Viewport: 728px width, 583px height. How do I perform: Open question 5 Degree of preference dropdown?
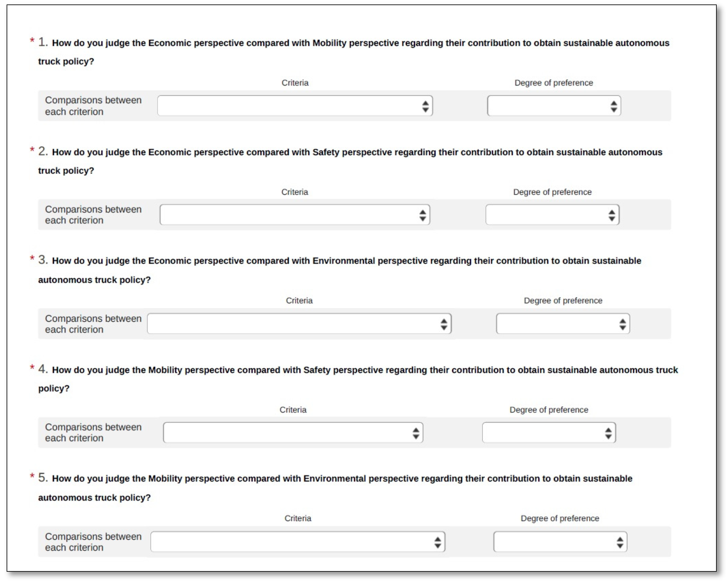point(560,542)
